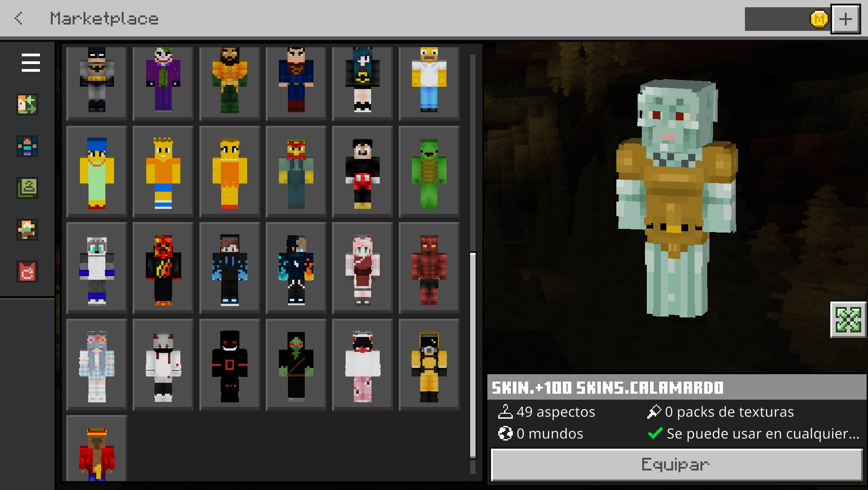Image resolution: width=868 pixels, height=490 pixels.
Task: Select the white hoodie gray-haired skin
Action: pyautogui.click(x=163, y=364)
